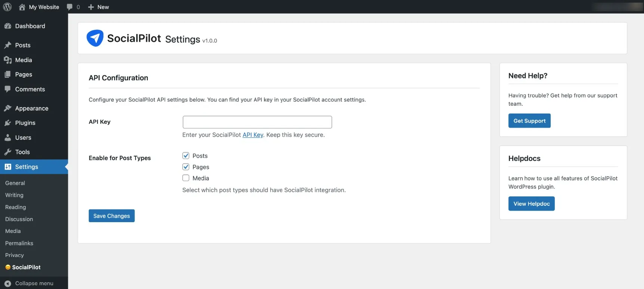
Task: Open Permalinks settings submenu
Action: click(19, 243)
